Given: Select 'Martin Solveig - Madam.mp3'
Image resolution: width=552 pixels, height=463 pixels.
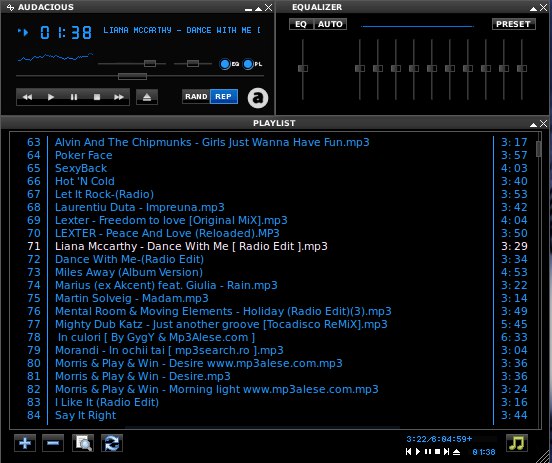Looking at the screenshot, I should click(x=132, y=299).
